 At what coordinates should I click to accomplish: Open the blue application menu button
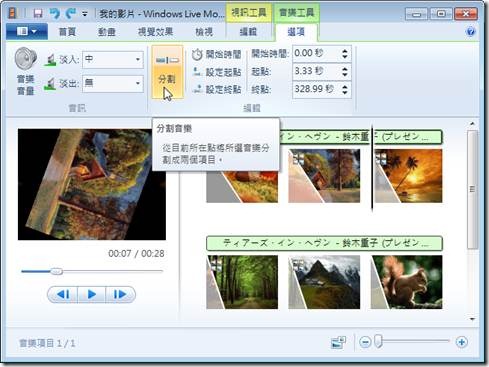27,32
